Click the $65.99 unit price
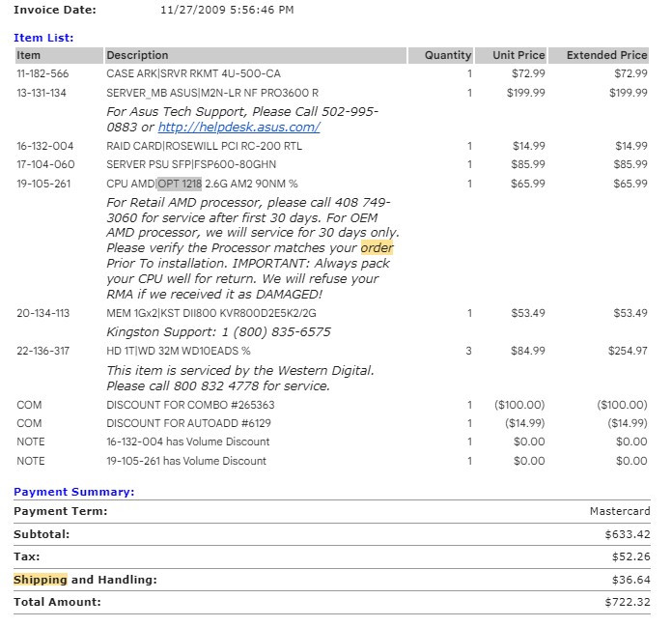This screenshot has width=672, height=627. coord(527,184)
